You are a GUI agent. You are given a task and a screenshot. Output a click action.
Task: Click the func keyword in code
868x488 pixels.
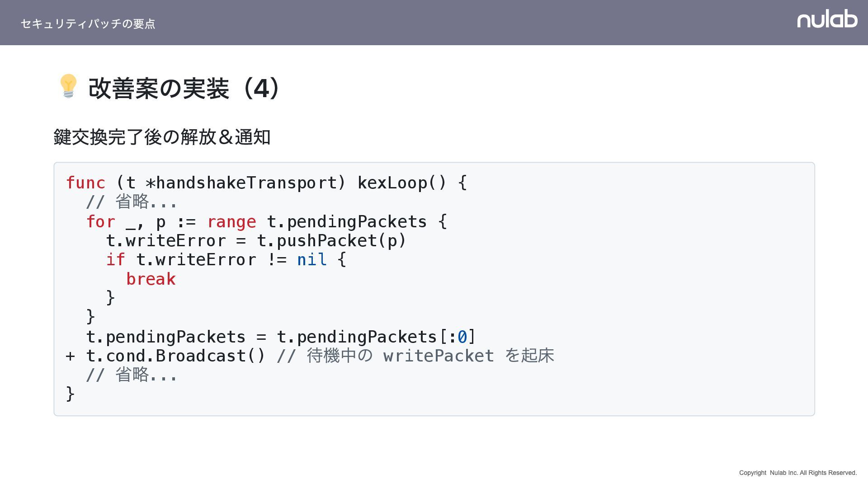[85, 183]
